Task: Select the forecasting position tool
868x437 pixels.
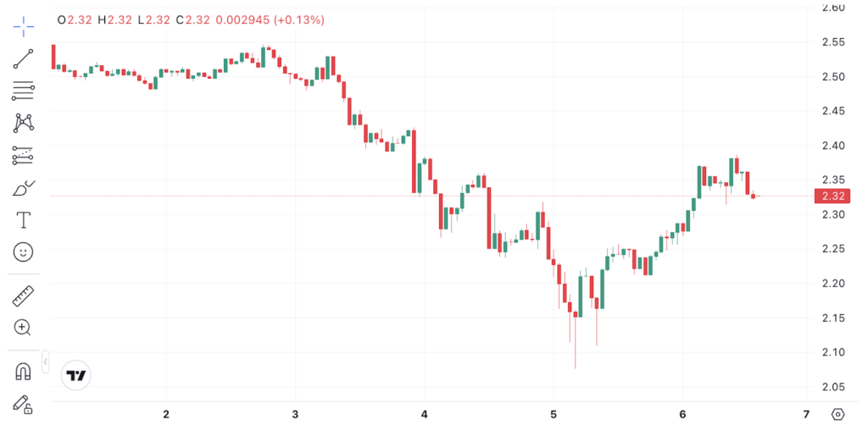Action: [x=23, y=155]
